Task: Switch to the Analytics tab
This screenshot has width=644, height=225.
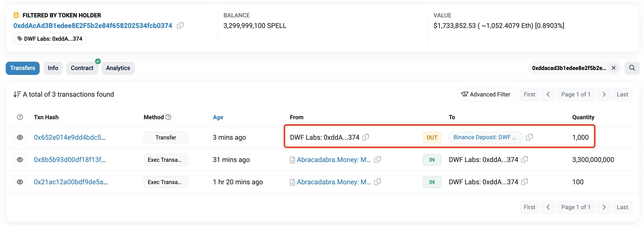Action: (118, 68)
